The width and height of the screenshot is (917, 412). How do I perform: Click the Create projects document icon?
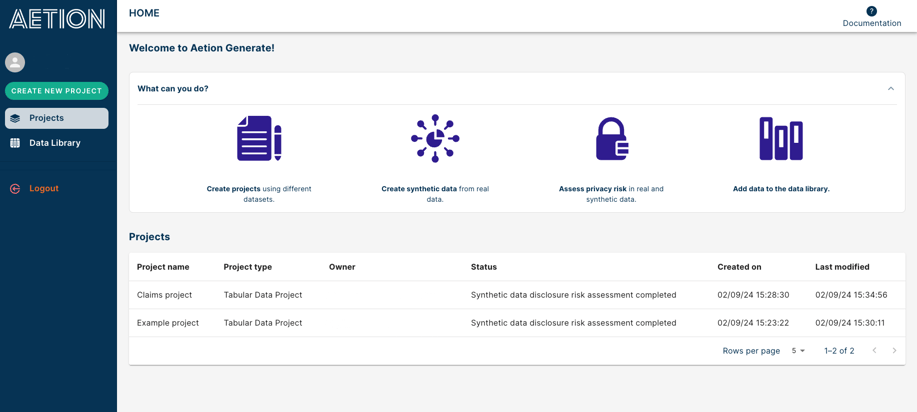pyautogui.click(x=259, y=138)
